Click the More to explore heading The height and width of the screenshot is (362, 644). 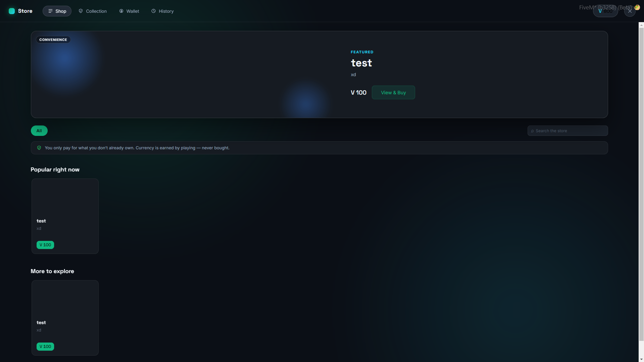point(52,271)
